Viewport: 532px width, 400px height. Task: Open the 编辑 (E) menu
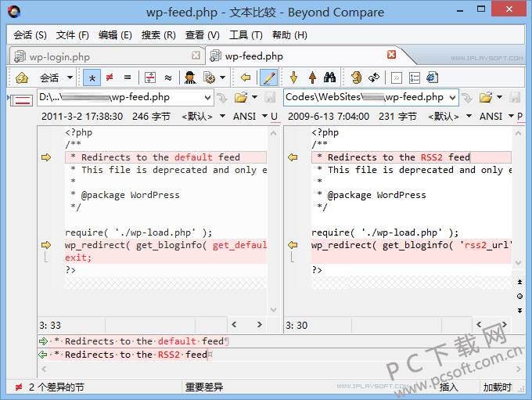point(115,35)
